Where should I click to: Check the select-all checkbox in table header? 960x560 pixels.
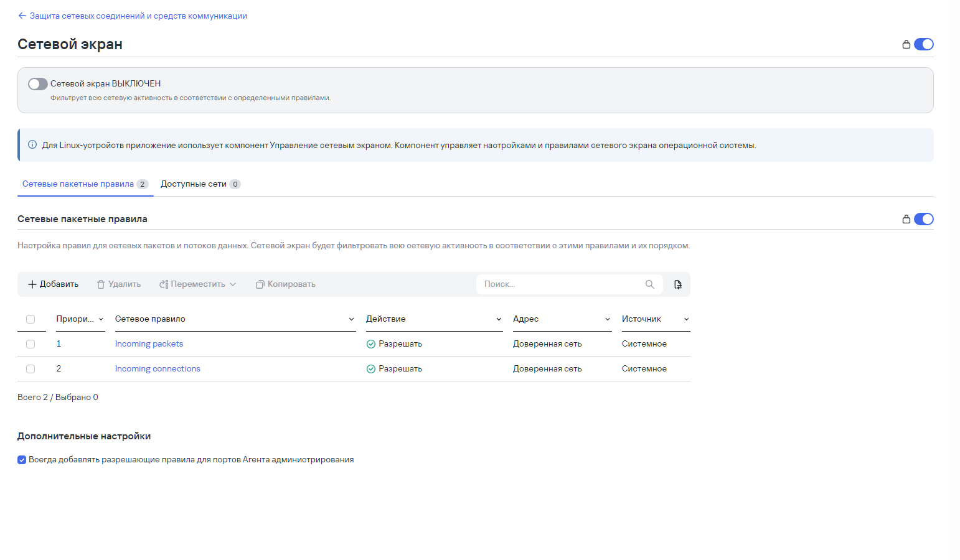pos(31,319)
